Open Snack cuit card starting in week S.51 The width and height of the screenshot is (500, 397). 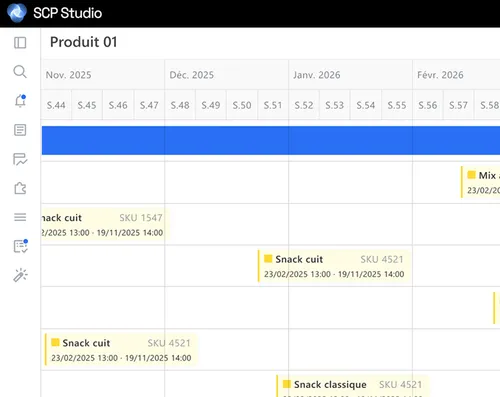(334, 266)
